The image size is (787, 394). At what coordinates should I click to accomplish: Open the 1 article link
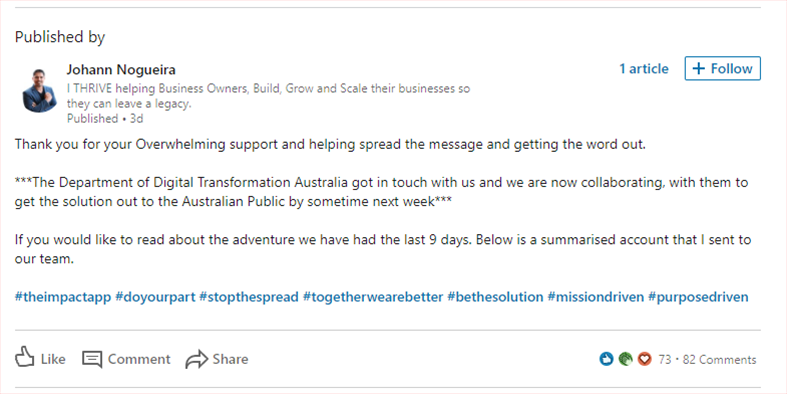click(x=644, y=69)
